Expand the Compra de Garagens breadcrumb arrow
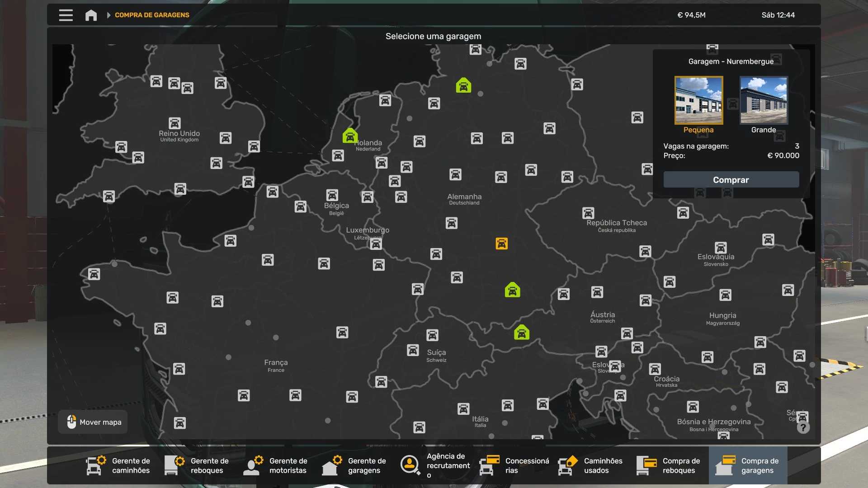The image size is (868, 488). click(x=108, y=15)
